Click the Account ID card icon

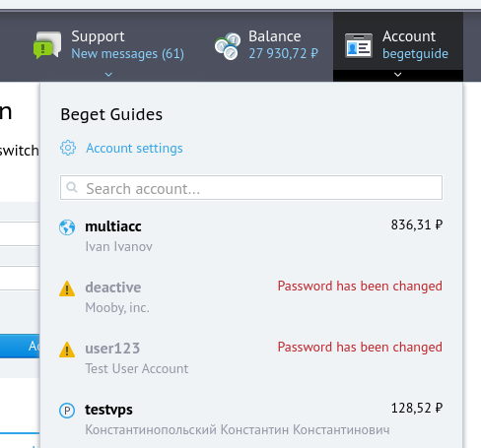(359, 45)
